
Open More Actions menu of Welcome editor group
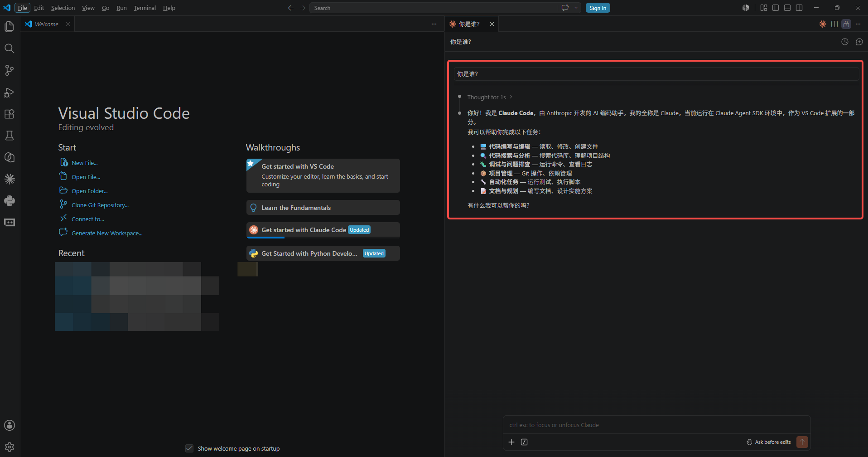tap(434, 24)
